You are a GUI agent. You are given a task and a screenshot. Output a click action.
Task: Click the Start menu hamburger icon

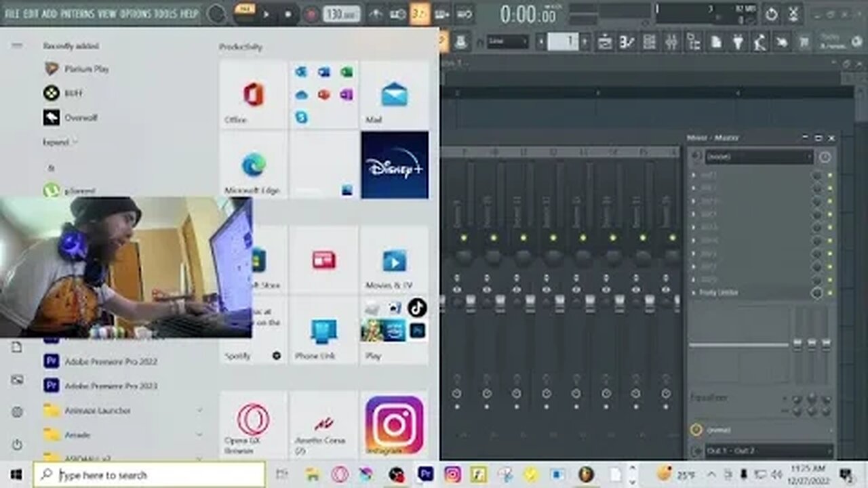(x=17, y=45)
